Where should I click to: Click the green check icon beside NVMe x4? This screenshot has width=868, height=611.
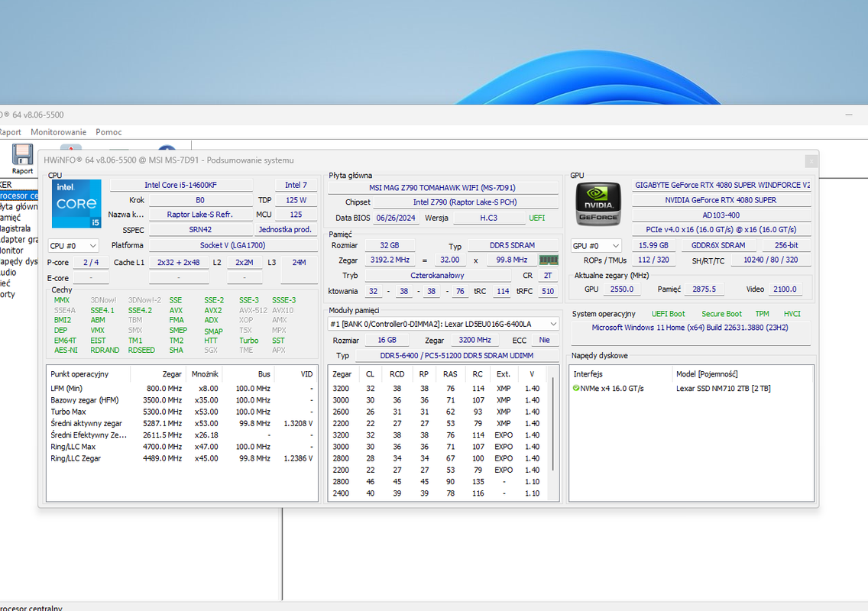tap(575, 388)
